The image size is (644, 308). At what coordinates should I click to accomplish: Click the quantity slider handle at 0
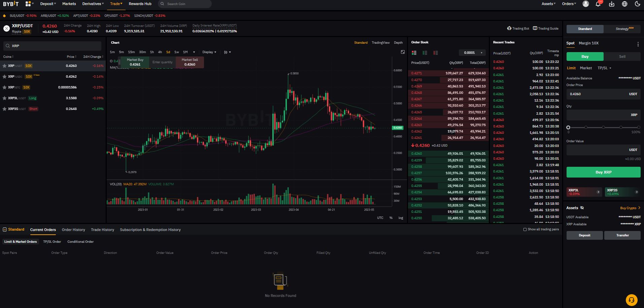[568, 127]
